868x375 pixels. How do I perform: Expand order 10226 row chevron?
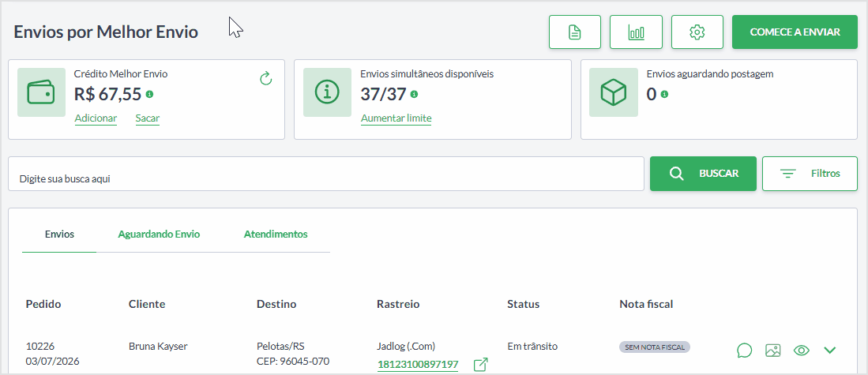coord(829,350)
